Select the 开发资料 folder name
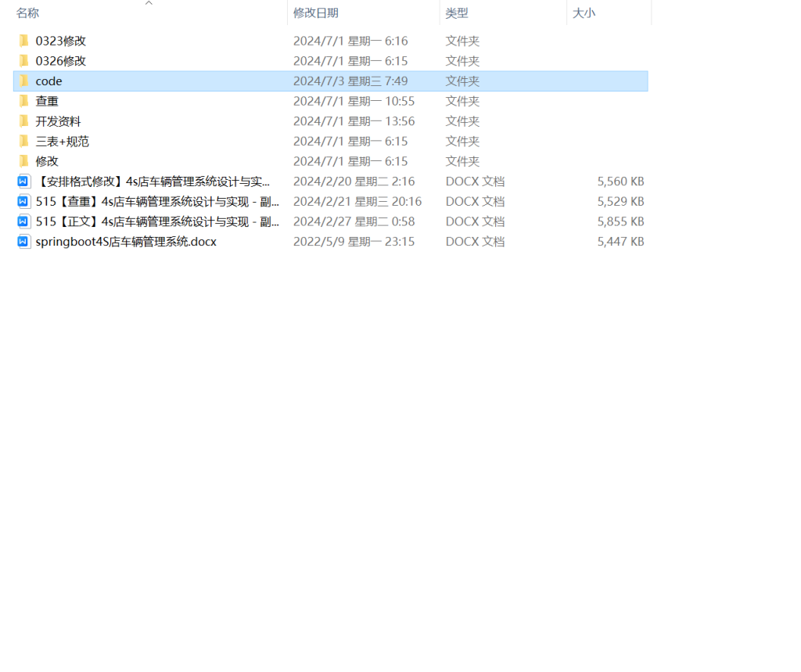This screenshot has width=801, height=672. click(59, 121)
